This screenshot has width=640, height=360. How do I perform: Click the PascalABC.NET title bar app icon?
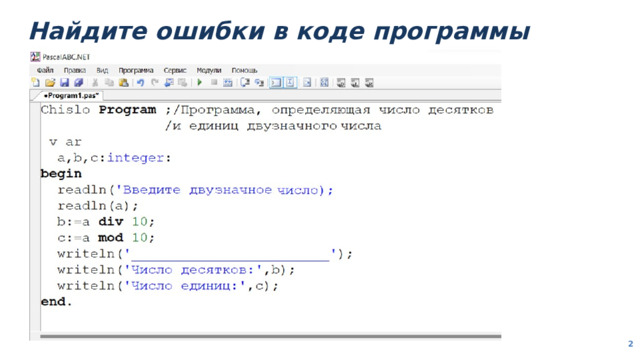pos(36,57)
